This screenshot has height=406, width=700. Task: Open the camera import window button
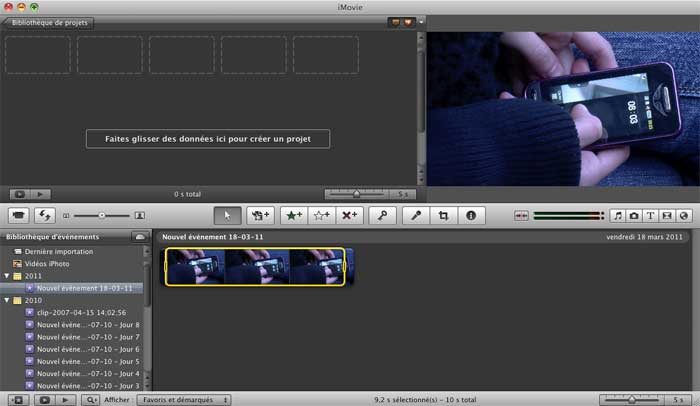18,215
